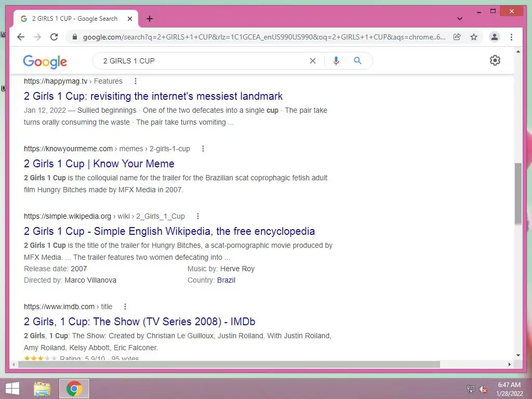Open a new tab

150,19
